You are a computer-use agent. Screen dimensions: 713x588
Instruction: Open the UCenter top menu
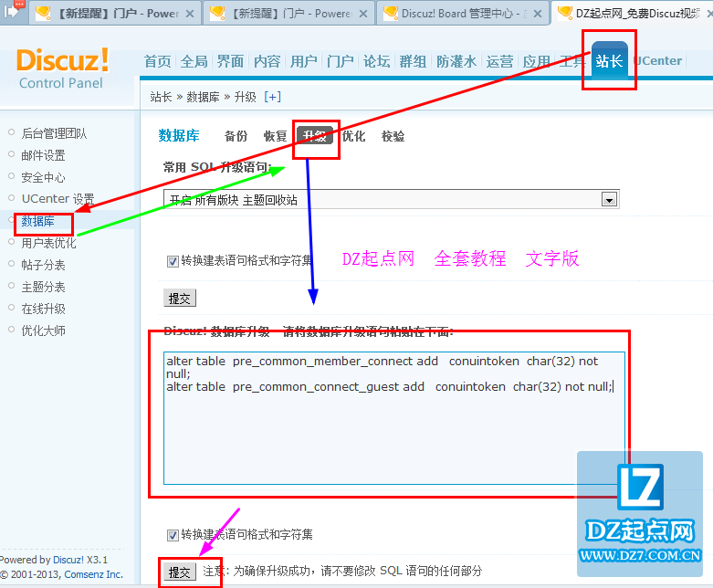[x=657, y=61]
